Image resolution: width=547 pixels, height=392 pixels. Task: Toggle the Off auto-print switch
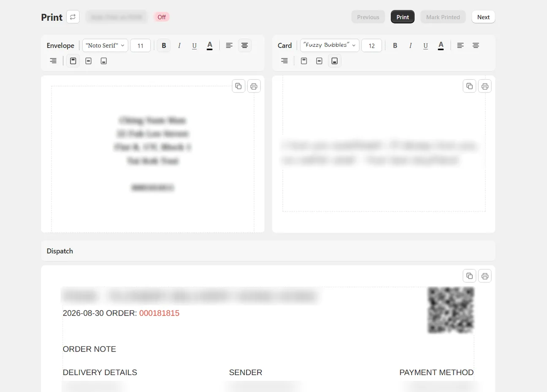(162, 17)
